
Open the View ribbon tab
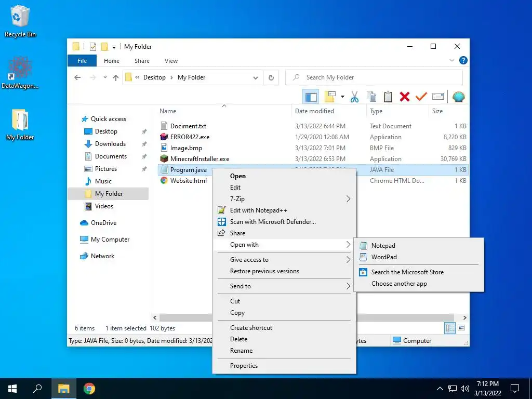click(x=171, y=61)
